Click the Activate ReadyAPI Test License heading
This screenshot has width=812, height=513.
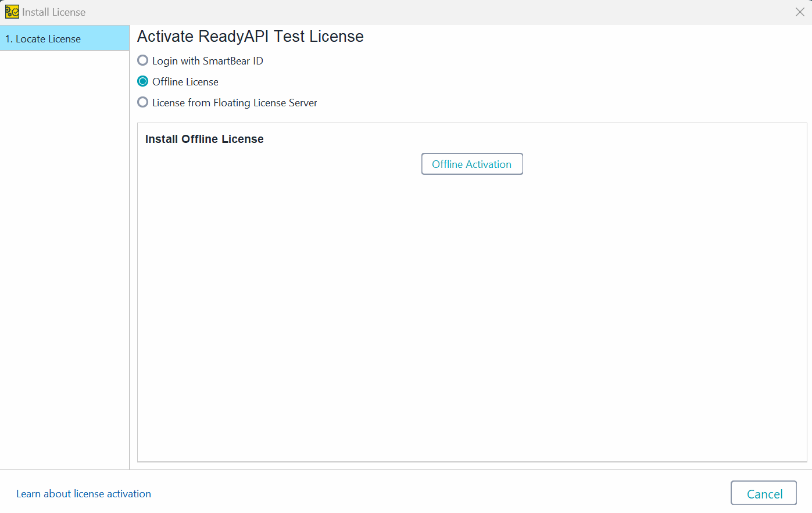tap(250, 36)
